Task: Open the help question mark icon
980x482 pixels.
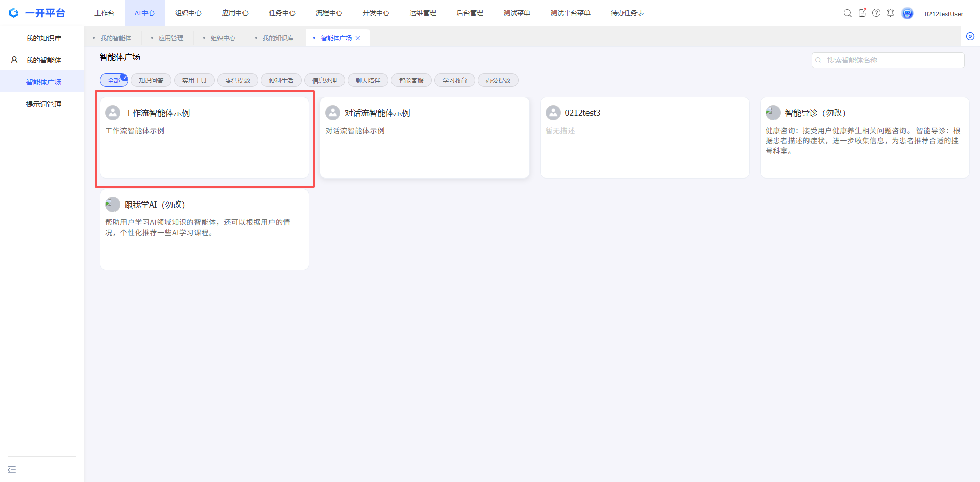Action: 876,13
